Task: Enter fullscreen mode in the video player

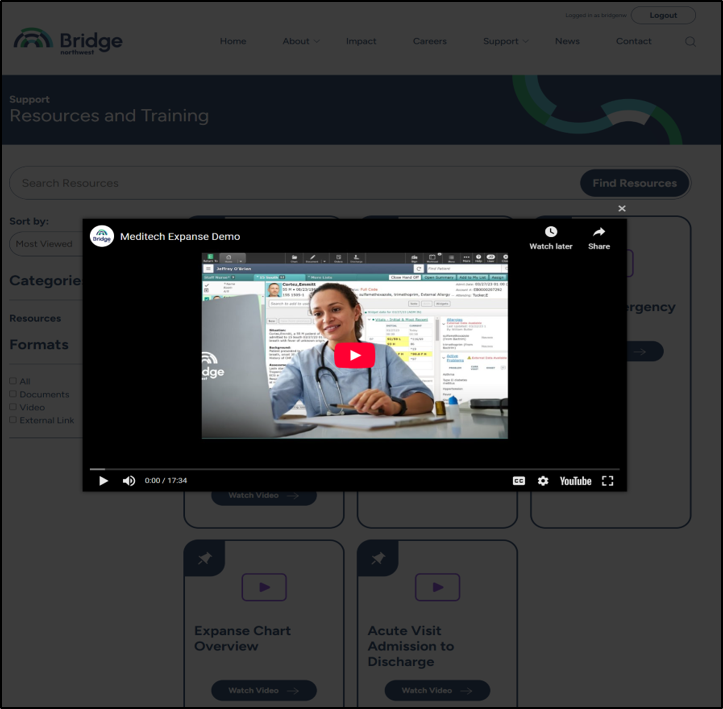Action: (x=608, y=481)
